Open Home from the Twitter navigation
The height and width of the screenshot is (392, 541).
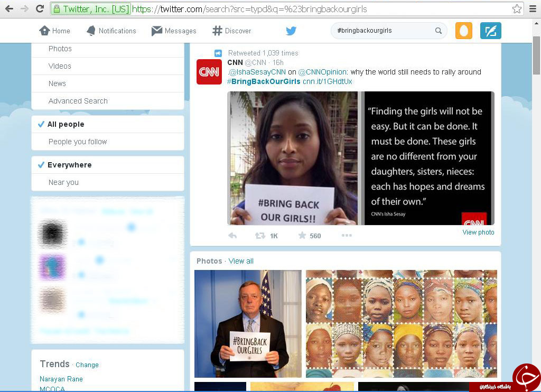pos(54,31)
